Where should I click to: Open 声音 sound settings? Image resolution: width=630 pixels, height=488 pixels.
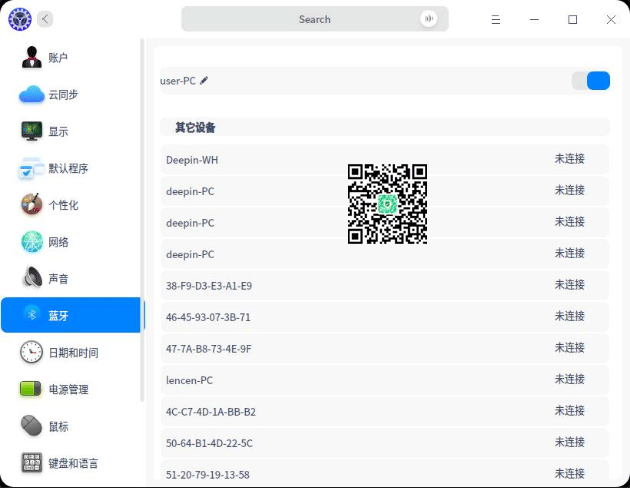pos(71,278)
